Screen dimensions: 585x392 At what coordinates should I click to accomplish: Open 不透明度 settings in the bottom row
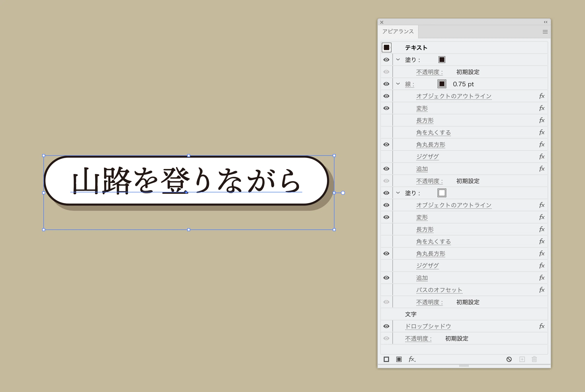418,338
